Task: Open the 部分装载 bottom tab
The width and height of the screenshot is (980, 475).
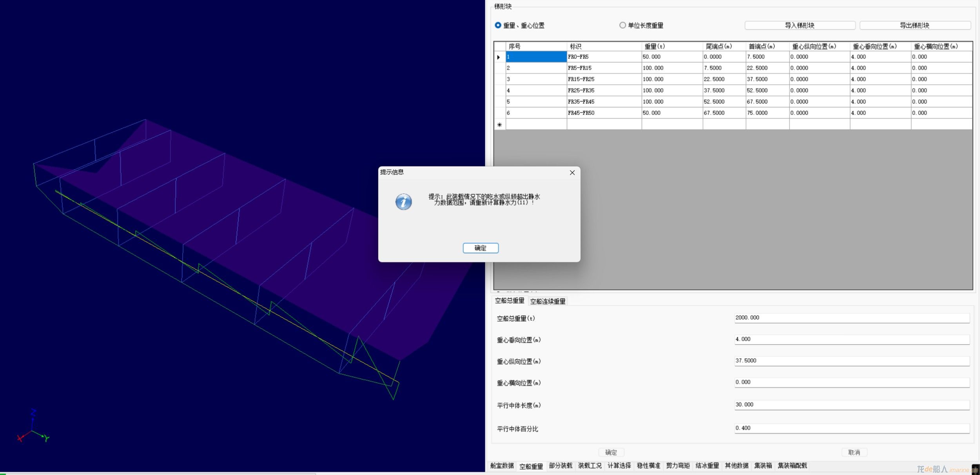Action: click(x=561, y=466)
